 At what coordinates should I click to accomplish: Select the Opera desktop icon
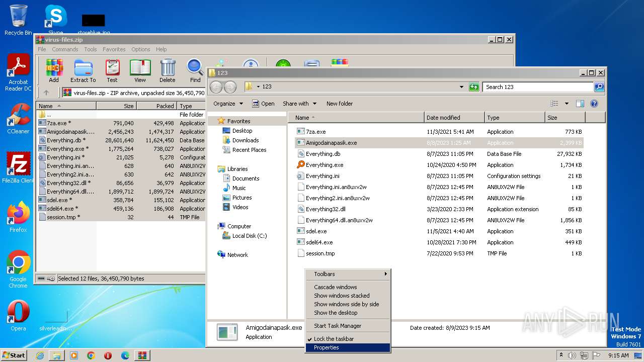[18, 315]
